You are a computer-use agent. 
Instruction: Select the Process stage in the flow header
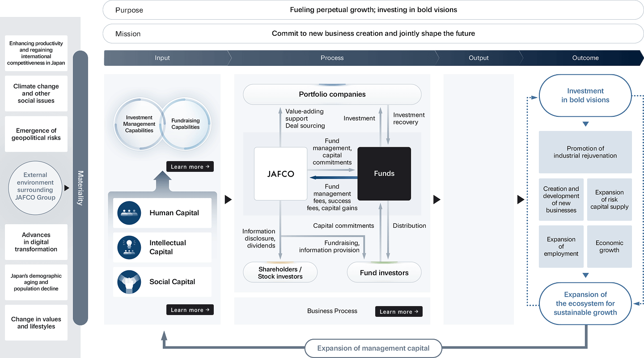click(x=332, y=58)
